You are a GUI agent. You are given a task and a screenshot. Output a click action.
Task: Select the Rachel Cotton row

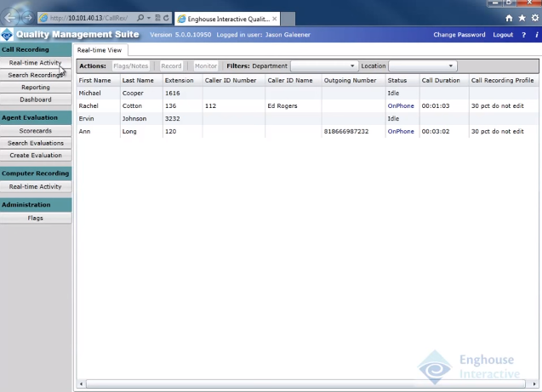(x=308, y=105)
